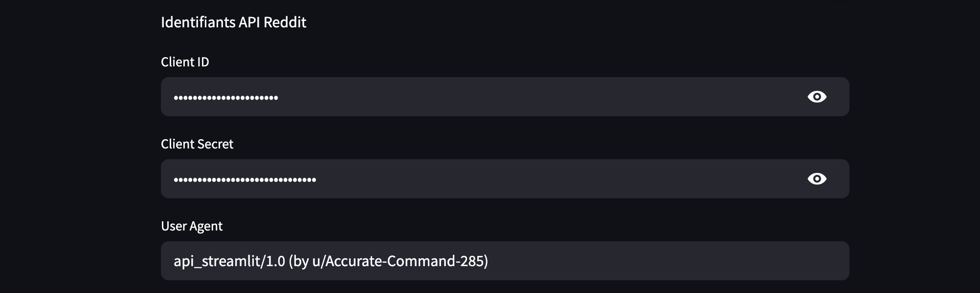
Task: Show the Client Secret using its eye icon
Action: [817, 179]
